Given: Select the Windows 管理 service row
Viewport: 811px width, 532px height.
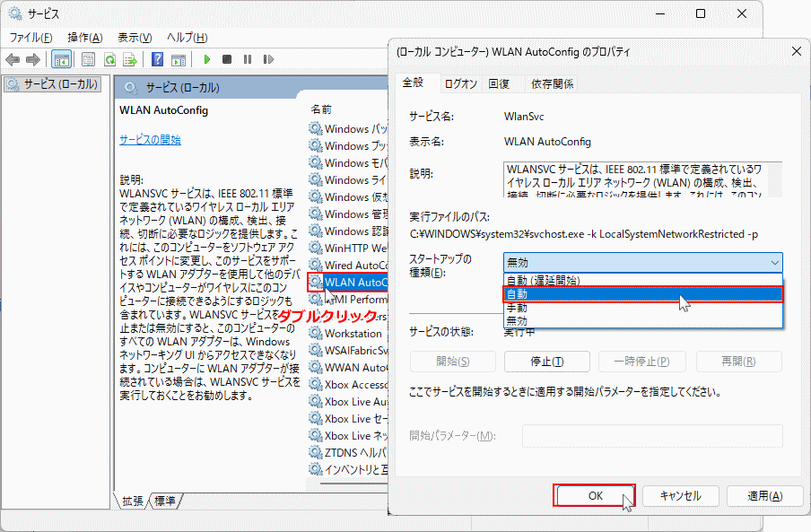Looking at the screenshot, I should tap(348, 214).
